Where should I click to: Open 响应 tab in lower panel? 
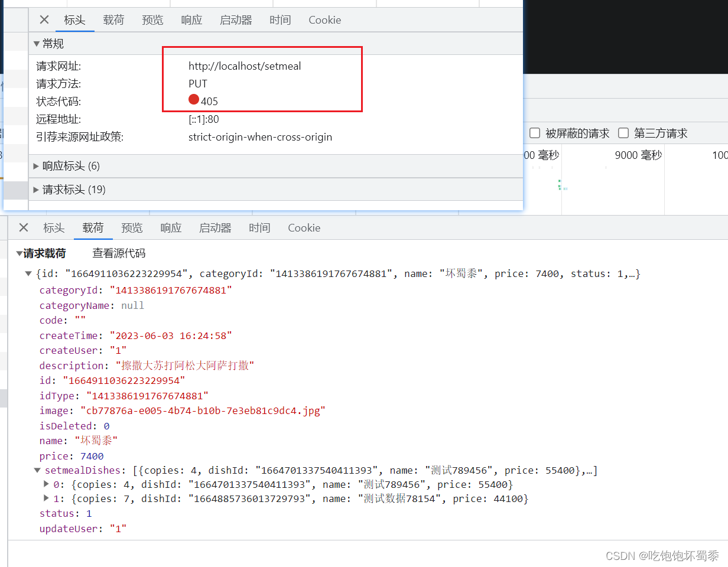(x=171, y=227)
